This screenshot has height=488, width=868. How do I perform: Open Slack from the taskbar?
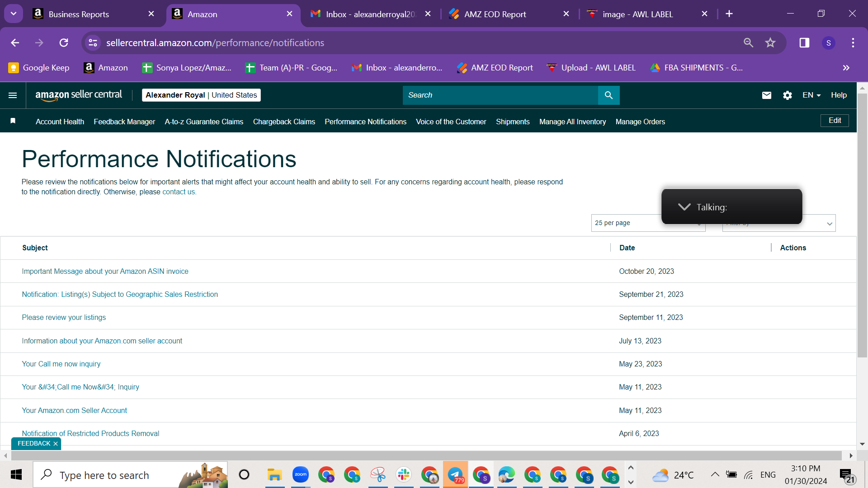pyautogui.click(x=404, y=474)
